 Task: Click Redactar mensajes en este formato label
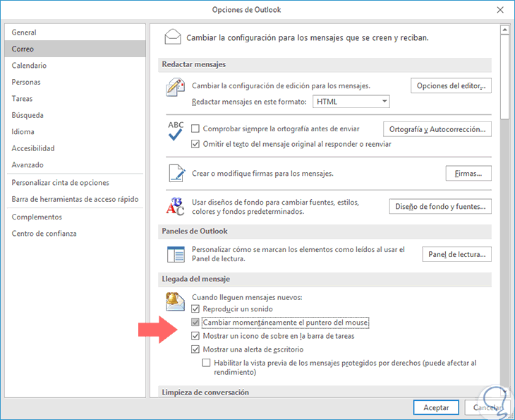point(249,102)
